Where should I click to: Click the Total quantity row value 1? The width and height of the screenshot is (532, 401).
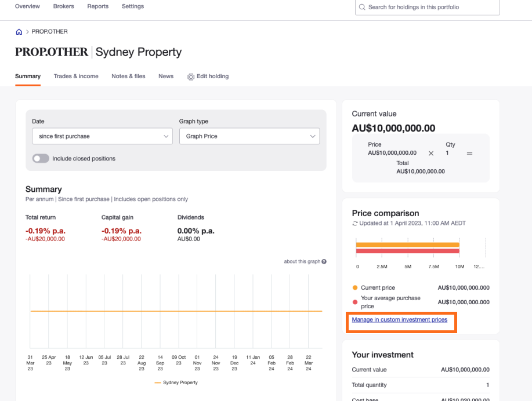coord(487,385)
